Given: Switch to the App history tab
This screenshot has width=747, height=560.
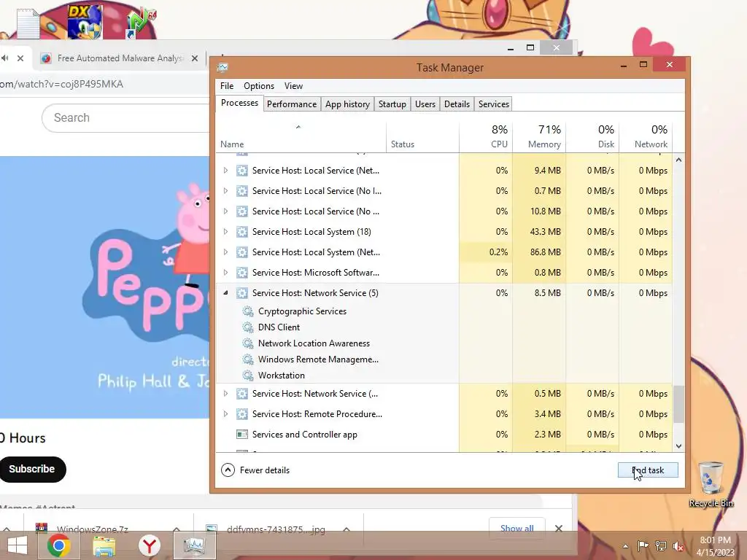Looking at the screenshot, I should pyautogui.click(x=347, y=104).
